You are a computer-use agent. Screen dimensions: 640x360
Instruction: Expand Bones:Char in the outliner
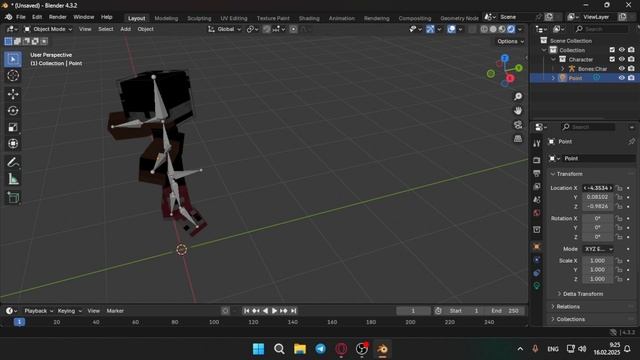[x=562, y=69]
